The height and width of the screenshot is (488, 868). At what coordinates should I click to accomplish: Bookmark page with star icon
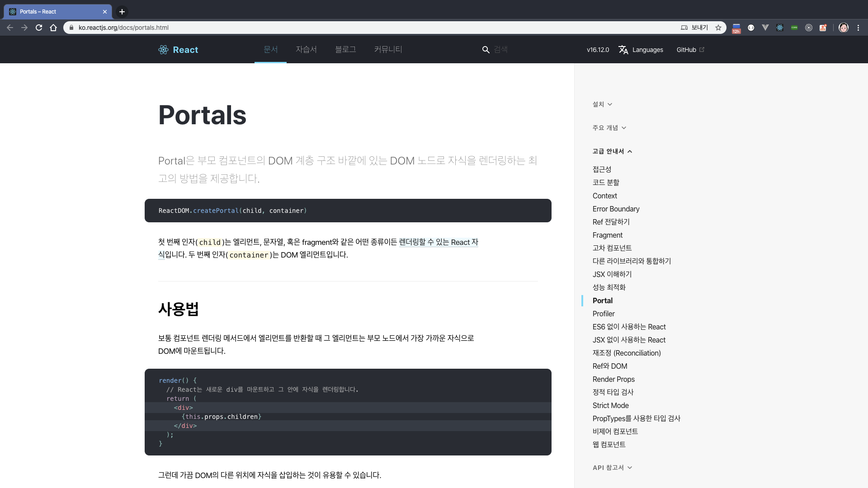tap(718, 28)
